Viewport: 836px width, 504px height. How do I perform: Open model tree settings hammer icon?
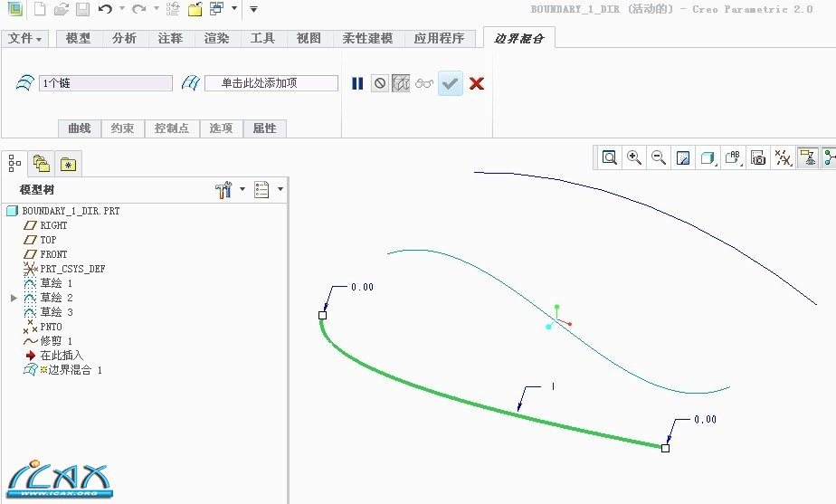pos(224,189)
